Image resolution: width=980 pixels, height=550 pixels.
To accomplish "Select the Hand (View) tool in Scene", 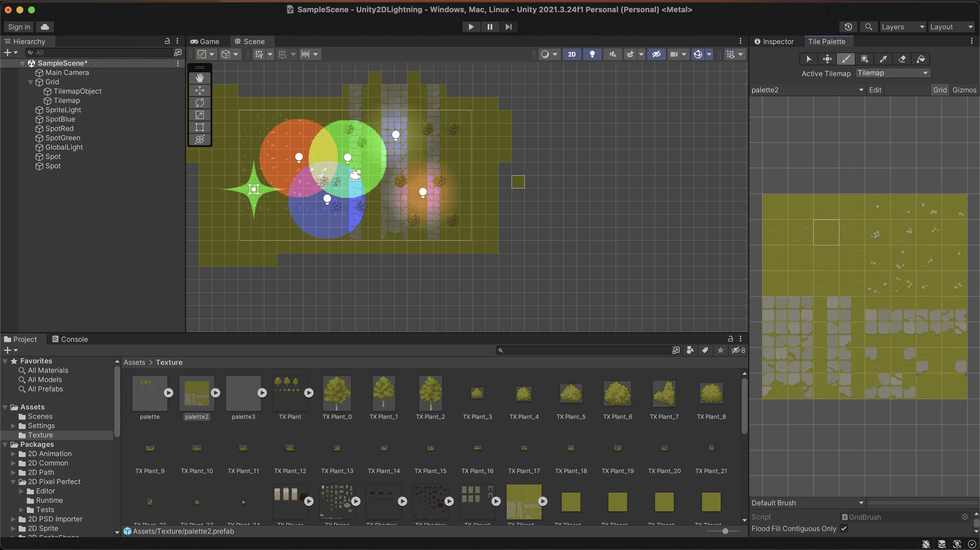I will (200, 78).
